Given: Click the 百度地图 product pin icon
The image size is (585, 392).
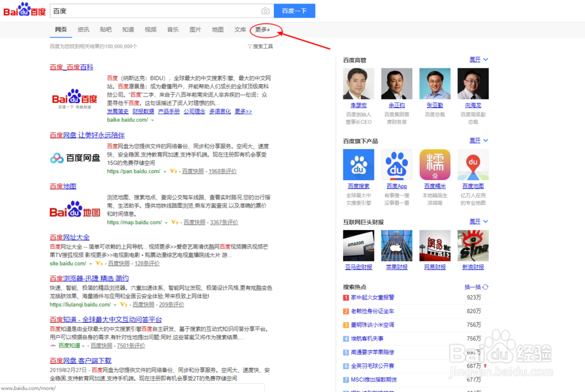Looking at the screenshot, I should pyautogui.click(x=473, y=165).
